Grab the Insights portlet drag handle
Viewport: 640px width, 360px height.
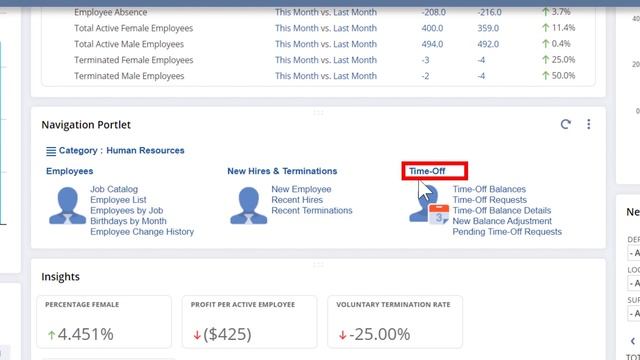pos(318,265)
